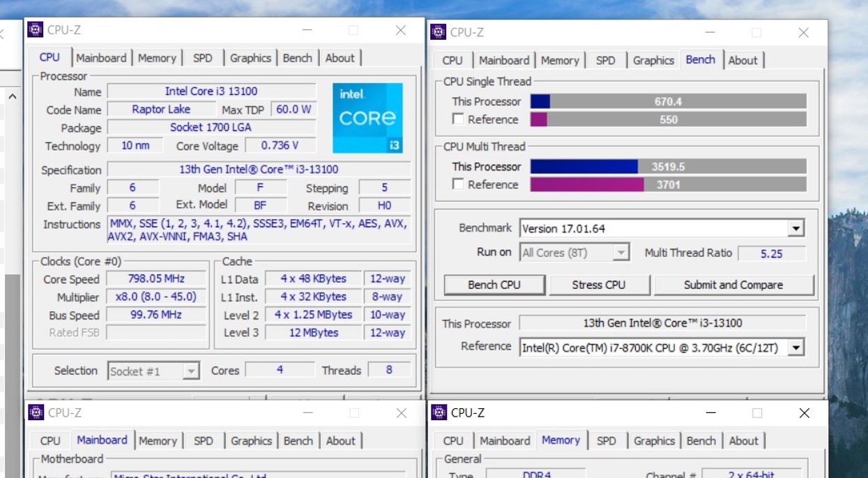
Task: Click the Intel Core i3 logo badge
Action: click(x=367, y=118)
